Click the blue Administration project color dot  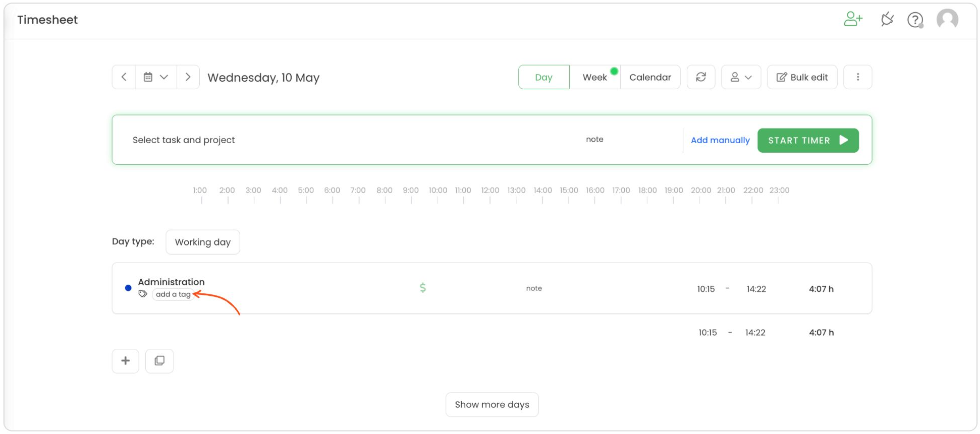pyautogui.click(x=128, y=288)
